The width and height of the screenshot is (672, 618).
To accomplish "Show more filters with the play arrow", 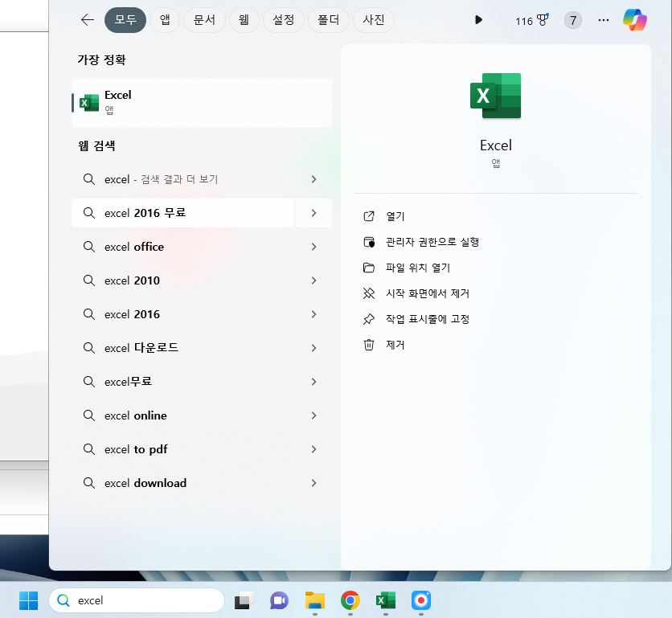I will [x=479, y=20].
